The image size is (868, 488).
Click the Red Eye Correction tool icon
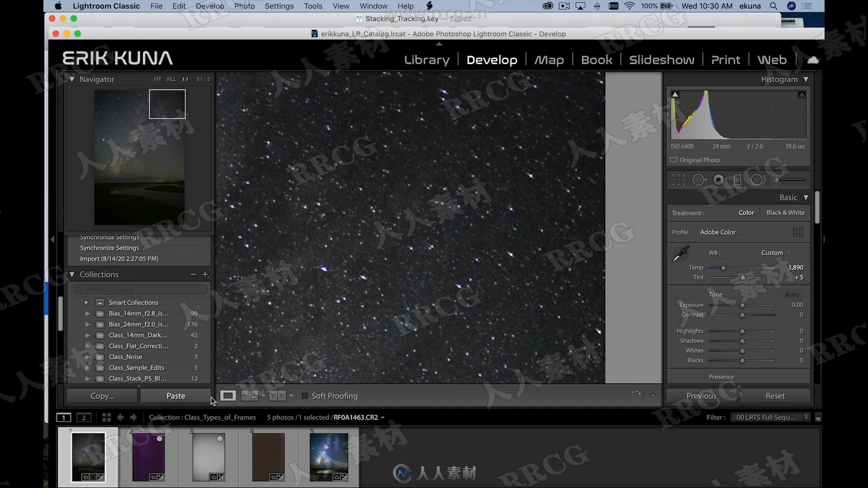coord(719,179)
